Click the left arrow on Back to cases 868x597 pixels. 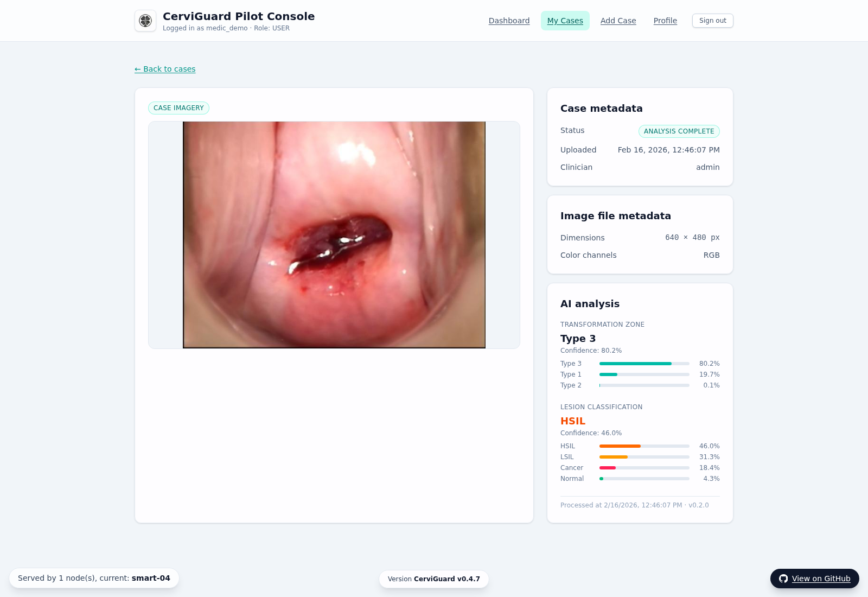[138, 69]
